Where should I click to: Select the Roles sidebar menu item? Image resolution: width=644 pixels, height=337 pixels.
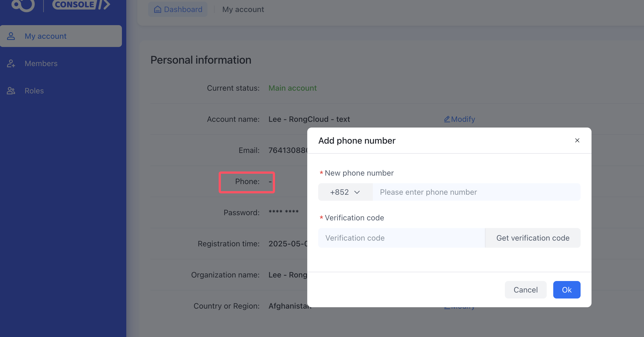point(34,91)
